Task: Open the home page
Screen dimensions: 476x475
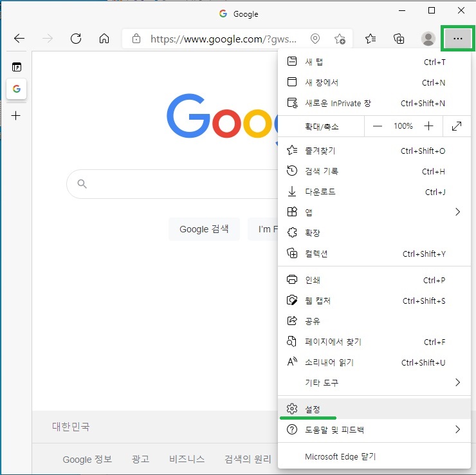Action: (104, 39)
